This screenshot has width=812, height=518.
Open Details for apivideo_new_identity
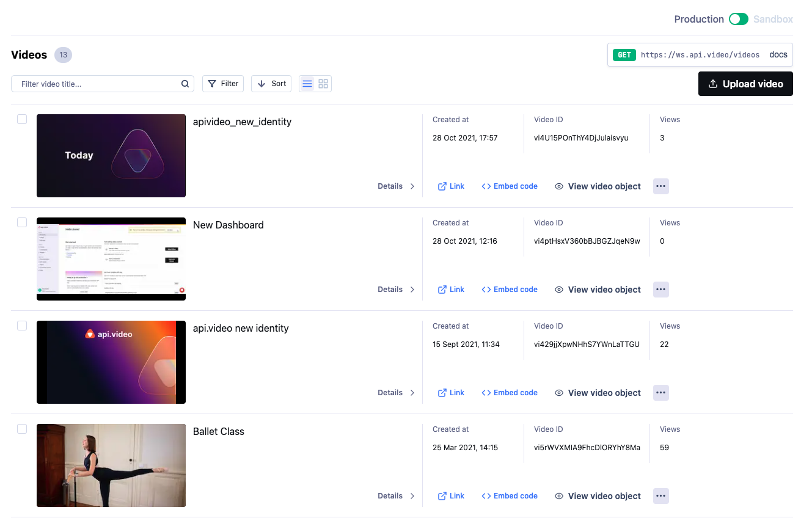[396, 186]
